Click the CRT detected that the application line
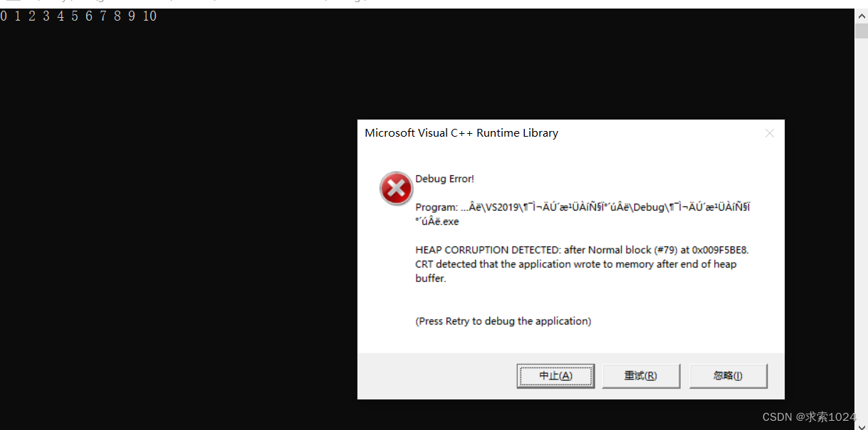This screenshot has width=868, height=430. 575,264
